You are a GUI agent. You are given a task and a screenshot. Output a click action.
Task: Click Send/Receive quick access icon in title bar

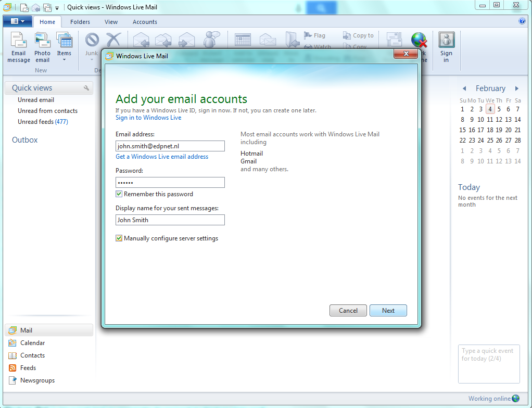pos(47,7)
